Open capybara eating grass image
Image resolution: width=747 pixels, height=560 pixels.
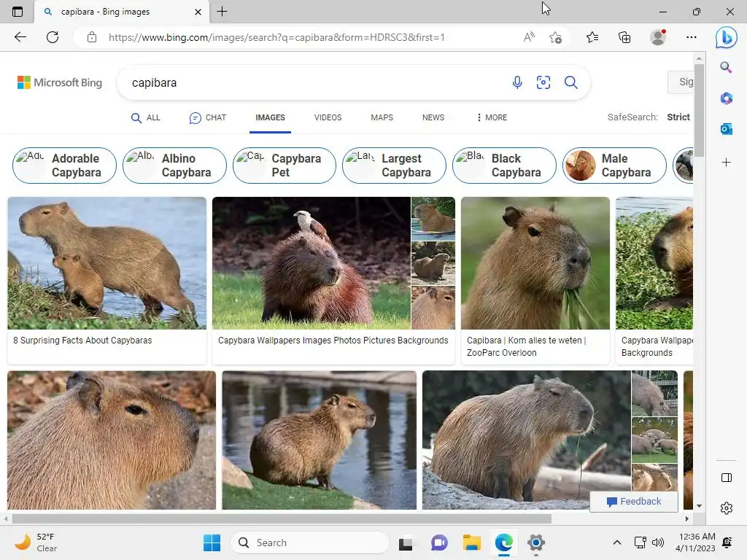[535, 262]
